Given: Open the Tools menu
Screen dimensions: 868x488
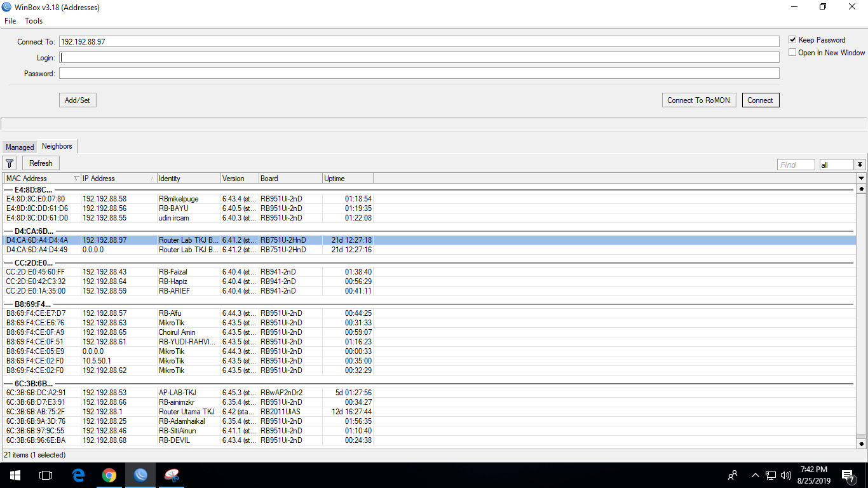Looking at the screenshot, I should [34, 21].
